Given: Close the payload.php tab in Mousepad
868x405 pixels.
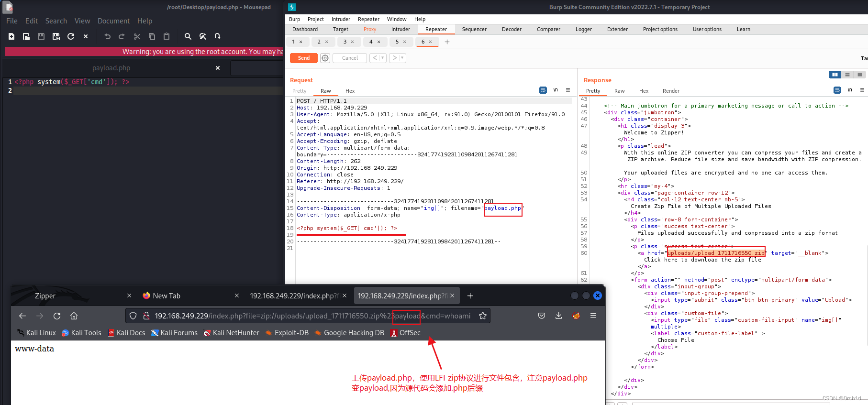Looking at the screenshot, I should click(x=218, y=68).
